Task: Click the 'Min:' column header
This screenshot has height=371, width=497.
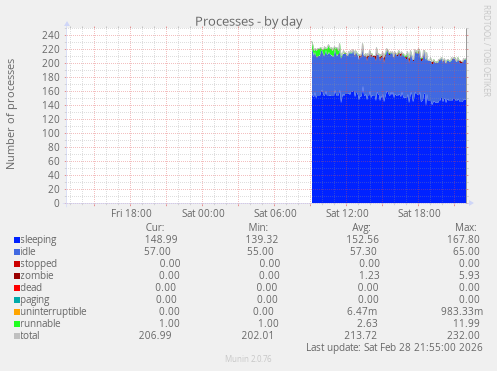Action: click(x=258, y=227)
